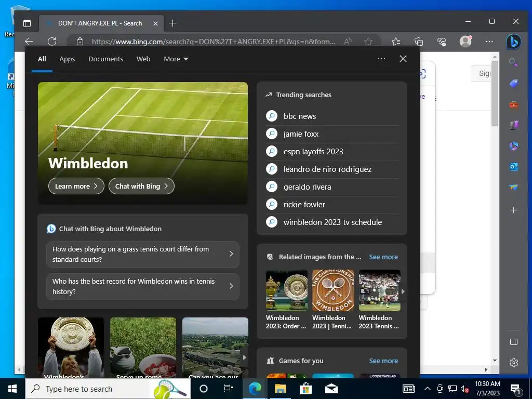
Task: Search trending term bbc news
Action: tap(332, 116)
